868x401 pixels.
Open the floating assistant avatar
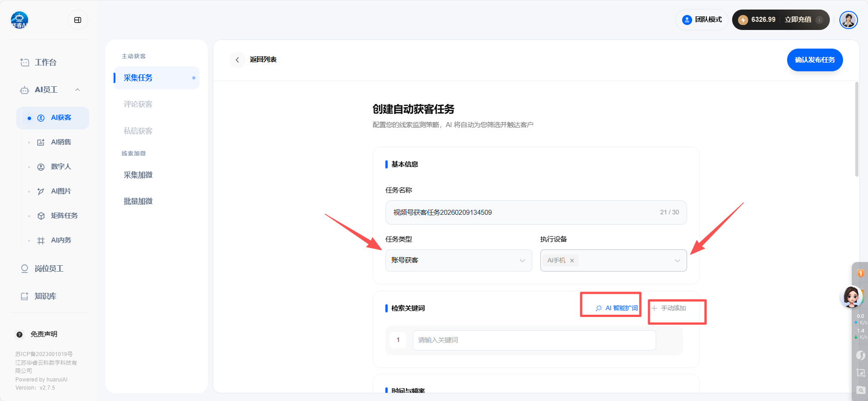click(x=851, y=297)
